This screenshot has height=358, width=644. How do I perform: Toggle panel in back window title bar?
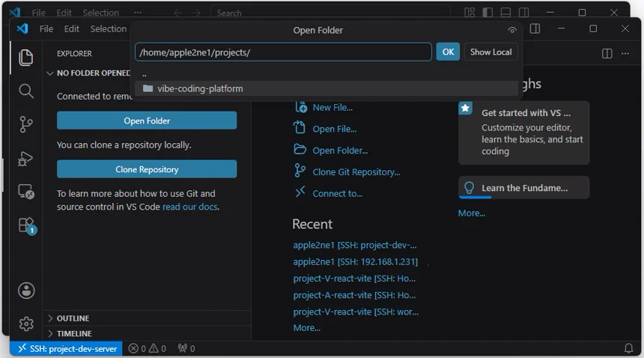(505, 13)
